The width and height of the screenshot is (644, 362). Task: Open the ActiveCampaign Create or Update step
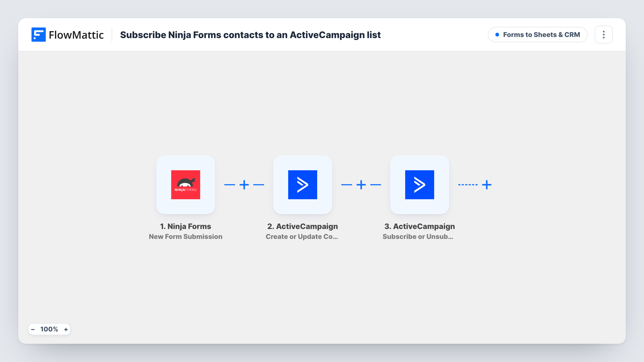[303, 185]
